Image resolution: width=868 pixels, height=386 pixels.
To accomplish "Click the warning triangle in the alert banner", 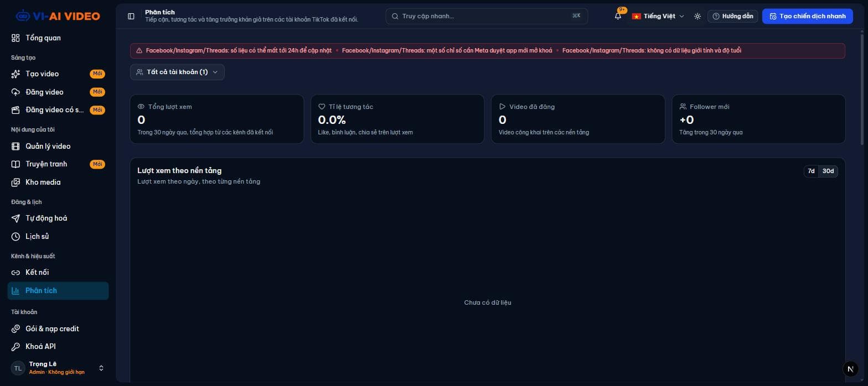I will pyautogui.click(x=139, y=50).
